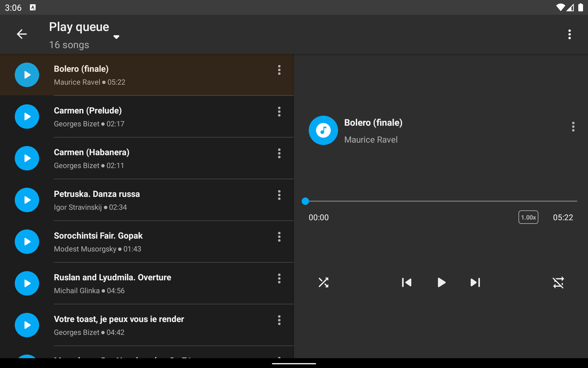The height and width of the screenshot is (368, 588).
Task: Open options for Carmen (Habanera) row
Action: click(279, 153)
